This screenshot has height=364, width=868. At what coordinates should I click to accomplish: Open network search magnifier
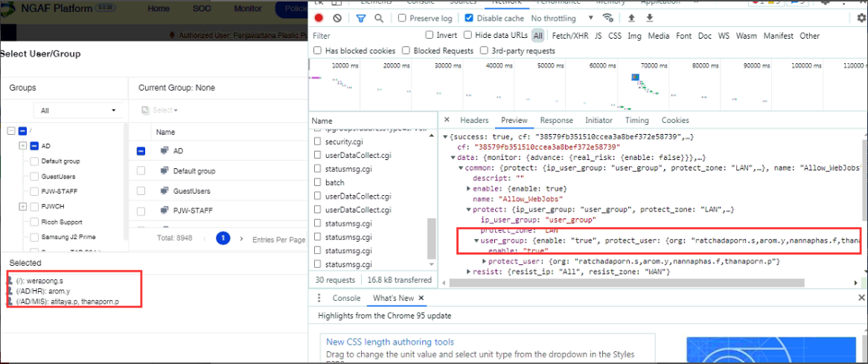379,18
